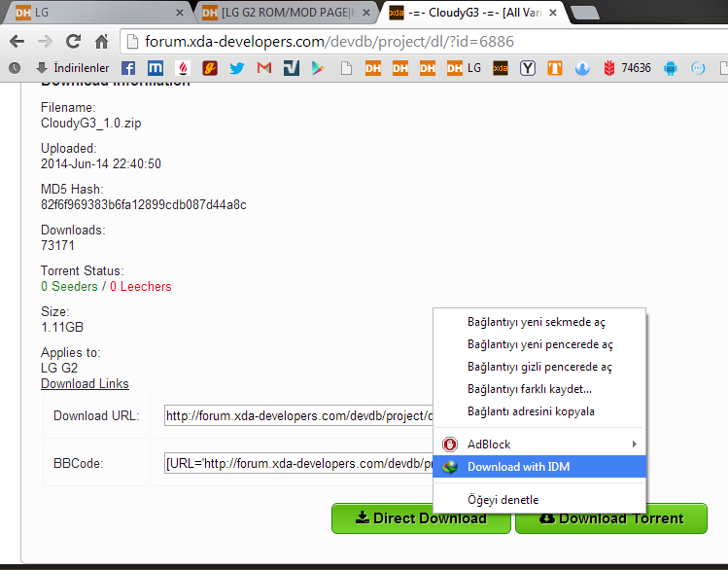
Task: Open the Y bookmark icon
Action: click(x=528, y=68)
